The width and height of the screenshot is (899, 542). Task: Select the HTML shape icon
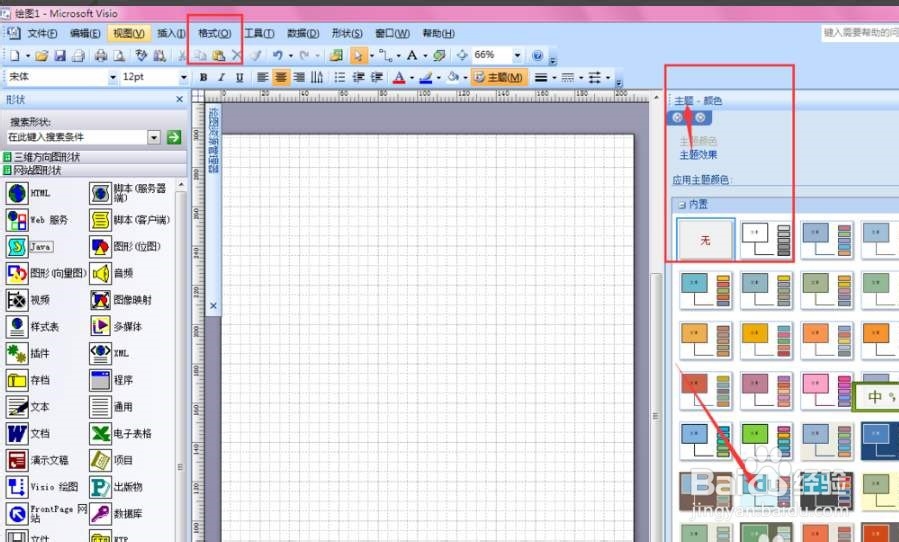coord(17,193)
